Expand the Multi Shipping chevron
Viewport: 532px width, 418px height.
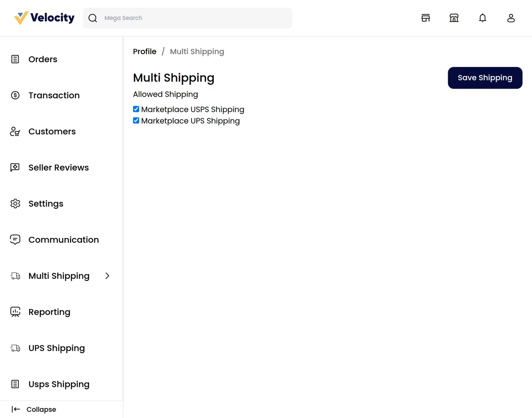[x=107, y=276]
